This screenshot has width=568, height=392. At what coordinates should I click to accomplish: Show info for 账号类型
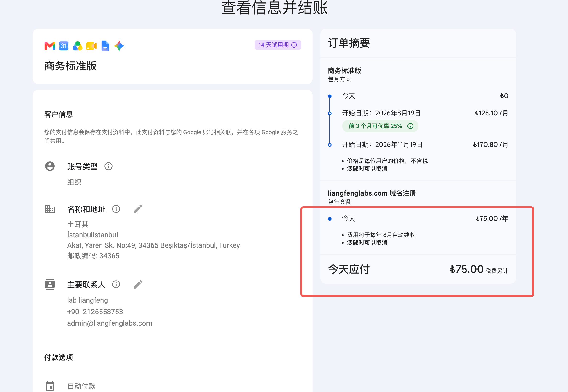[x=108, y=167]
